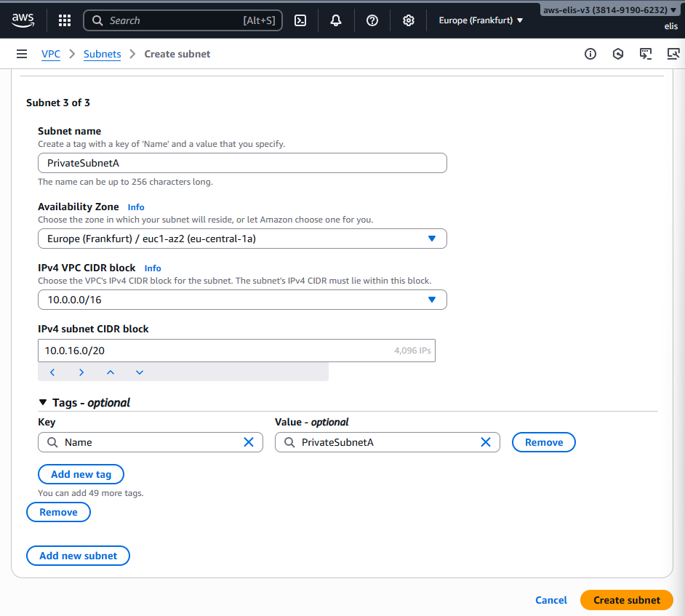The image size is (685, 616).
Task: Toggle the hamburger navigation menu
Action: point(22,54)
